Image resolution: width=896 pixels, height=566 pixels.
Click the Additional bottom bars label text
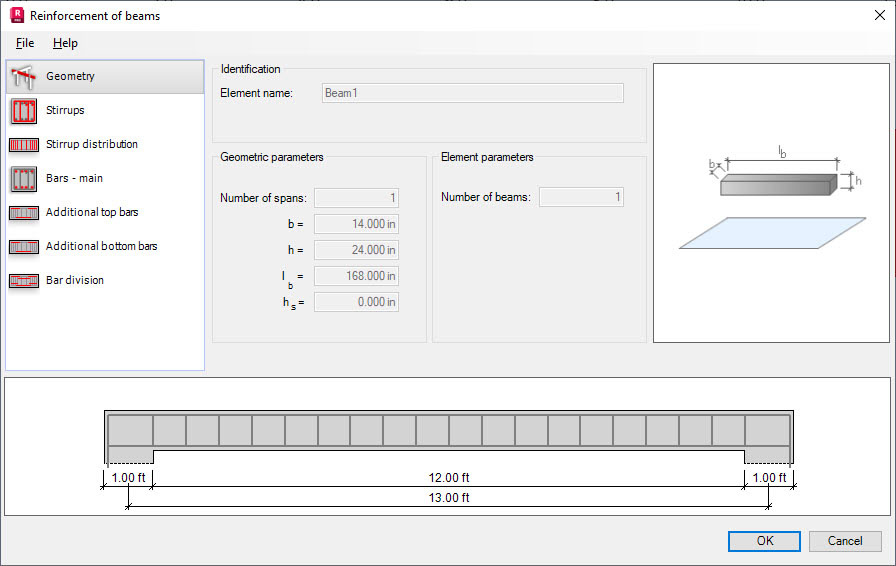(x=102, y=246)
